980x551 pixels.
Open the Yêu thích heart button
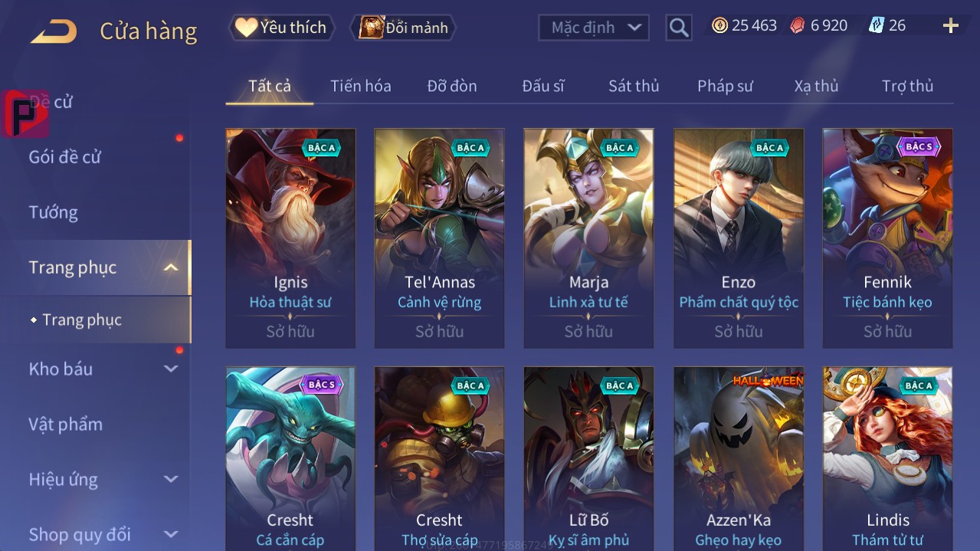[x=281, y=28]
